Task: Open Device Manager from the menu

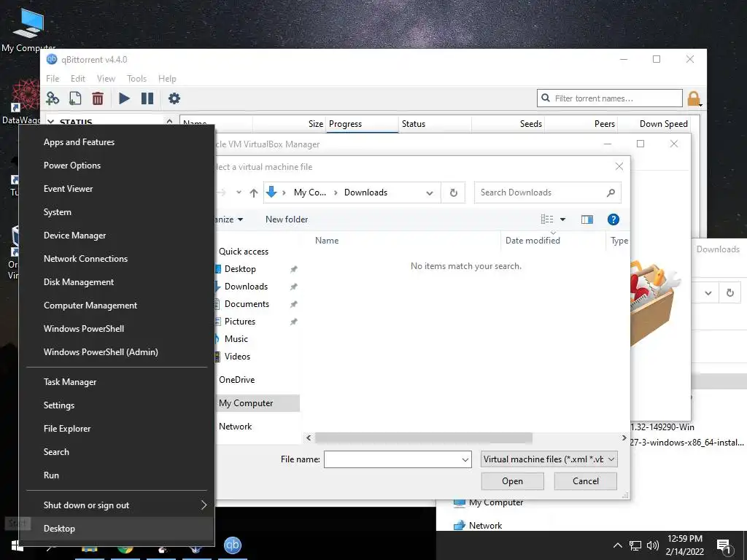Action: click(75, 236)
